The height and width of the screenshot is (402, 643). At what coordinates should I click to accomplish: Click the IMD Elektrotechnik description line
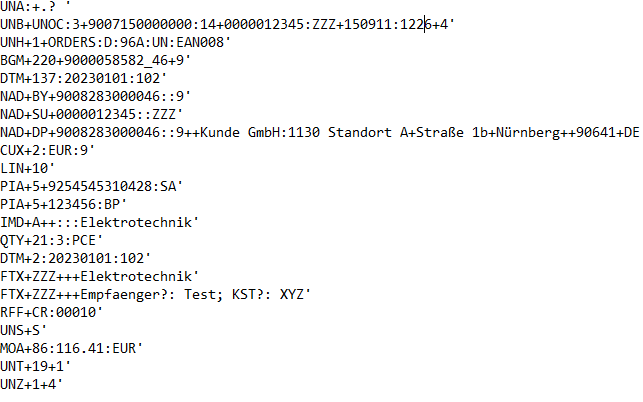[99, 222]
